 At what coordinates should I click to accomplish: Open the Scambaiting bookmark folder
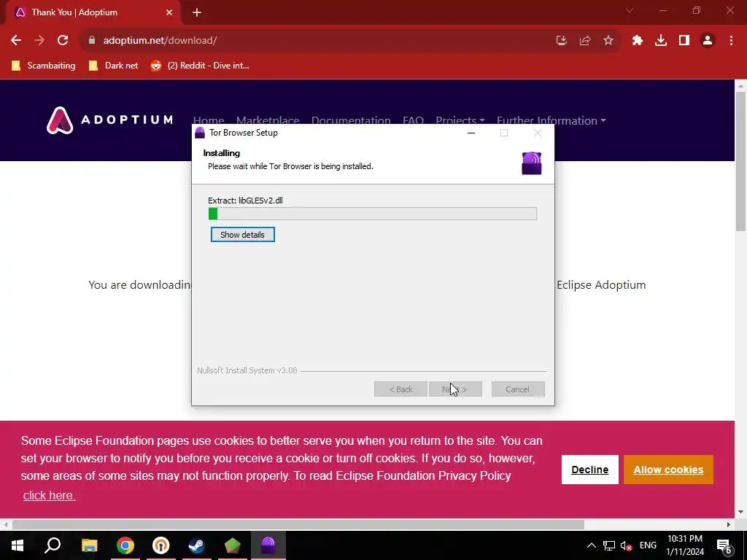(x=43, y=66)
